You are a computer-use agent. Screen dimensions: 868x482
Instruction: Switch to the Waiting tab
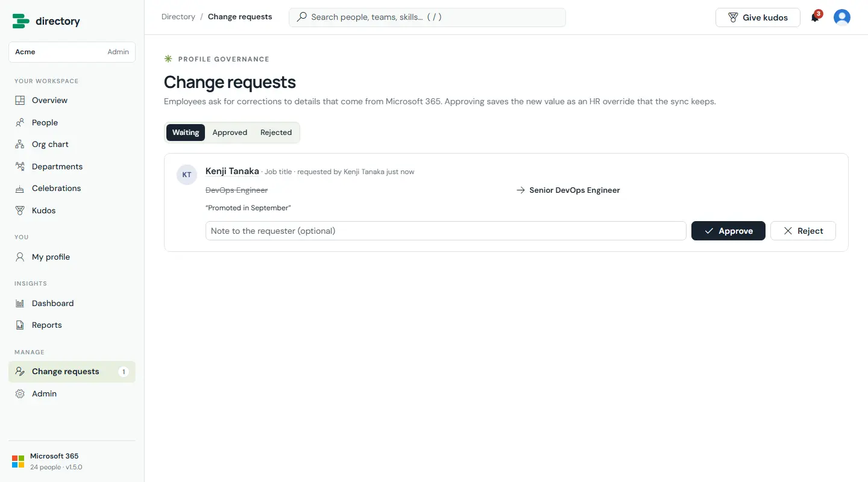point(186,133)
